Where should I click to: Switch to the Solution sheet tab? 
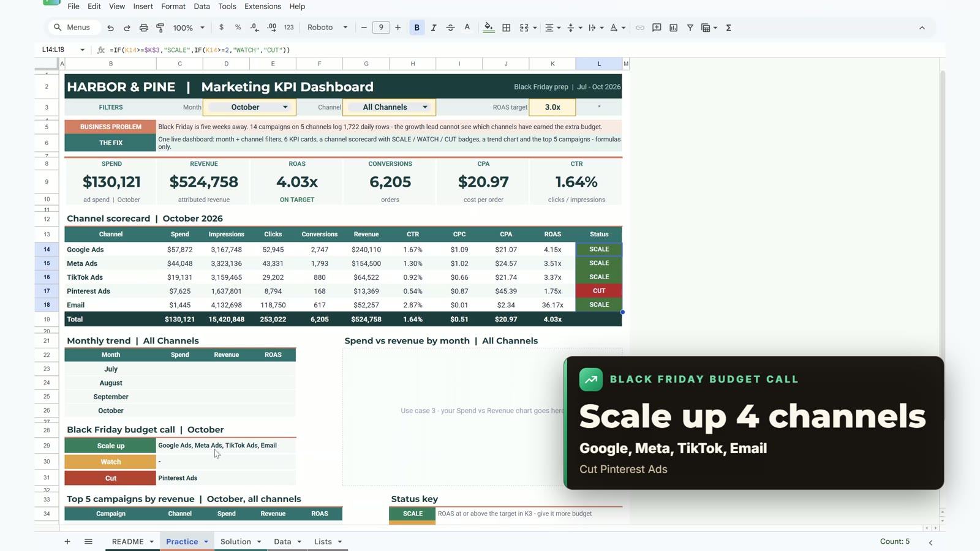[236, 542]
